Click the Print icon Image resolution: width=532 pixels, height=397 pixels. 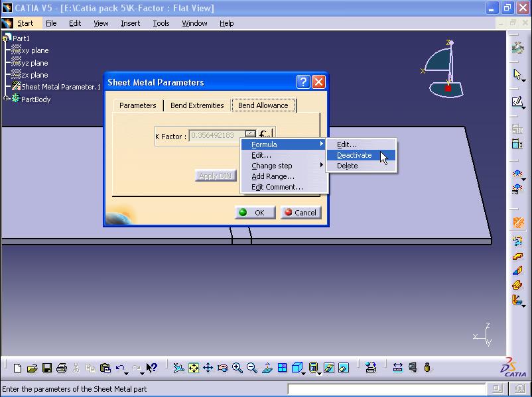click(x=62, y=368)
